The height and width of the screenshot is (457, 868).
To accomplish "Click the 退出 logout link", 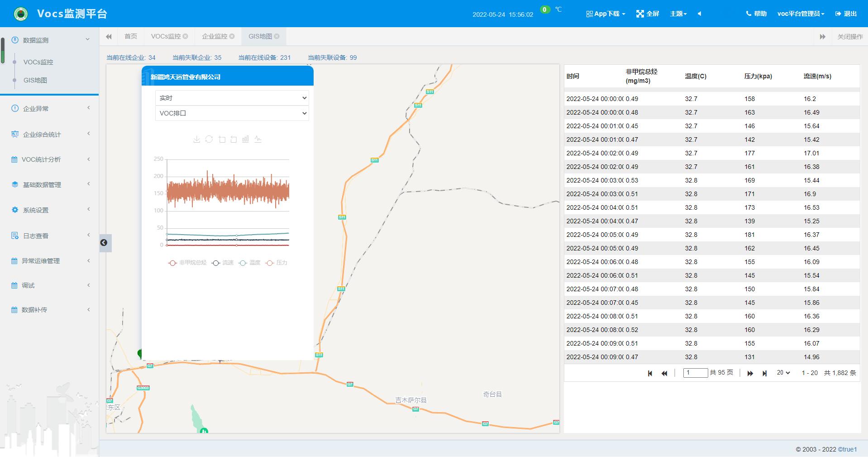I will pyautogui.click(x=846, y=14).
